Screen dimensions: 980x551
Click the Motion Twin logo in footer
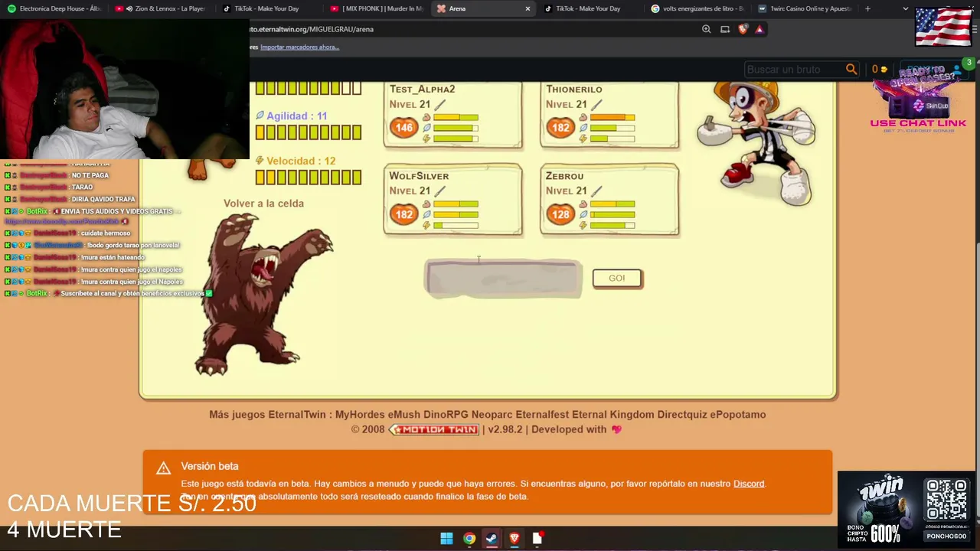click(x=435, y=429)
